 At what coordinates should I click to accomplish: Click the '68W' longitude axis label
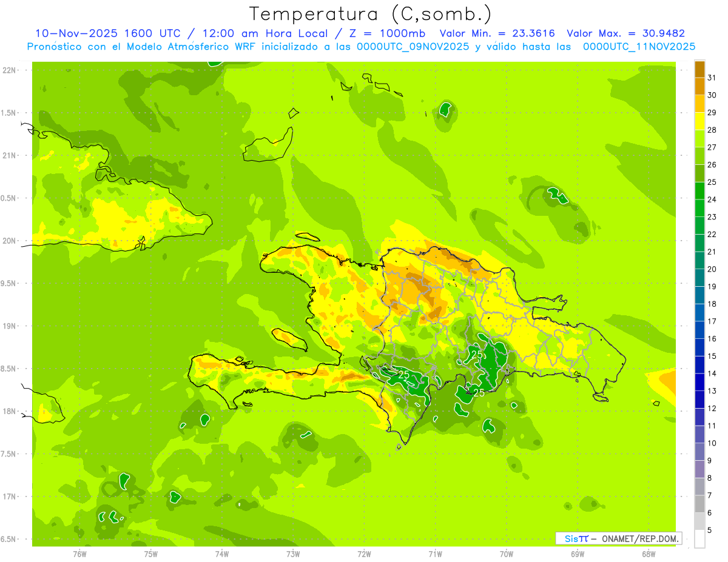click(648, 554)
